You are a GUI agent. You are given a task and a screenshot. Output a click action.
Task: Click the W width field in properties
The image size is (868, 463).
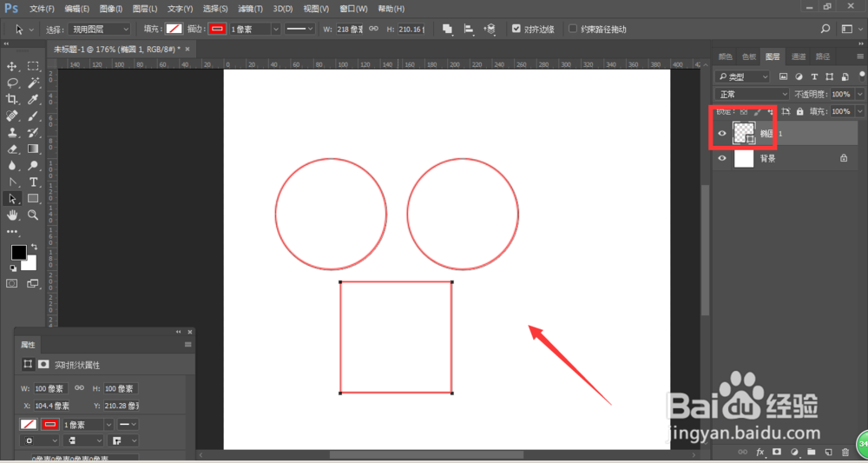51,389
